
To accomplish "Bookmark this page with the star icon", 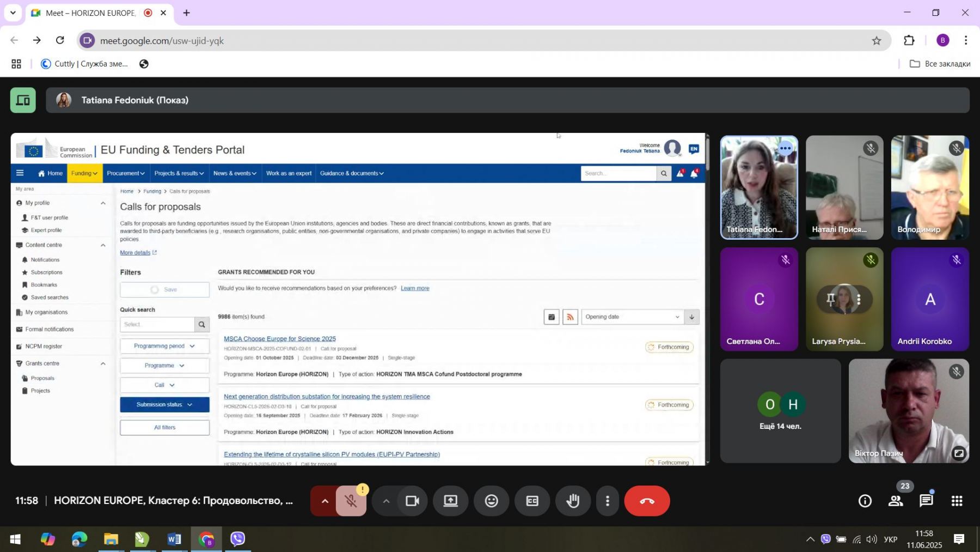I will (x=876, y=41).
